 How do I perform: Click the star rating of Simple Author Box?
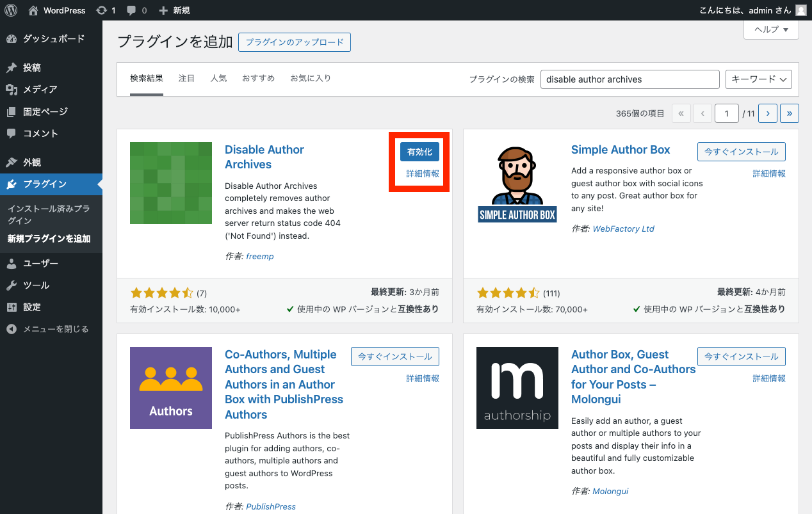(x=508, y=293)
